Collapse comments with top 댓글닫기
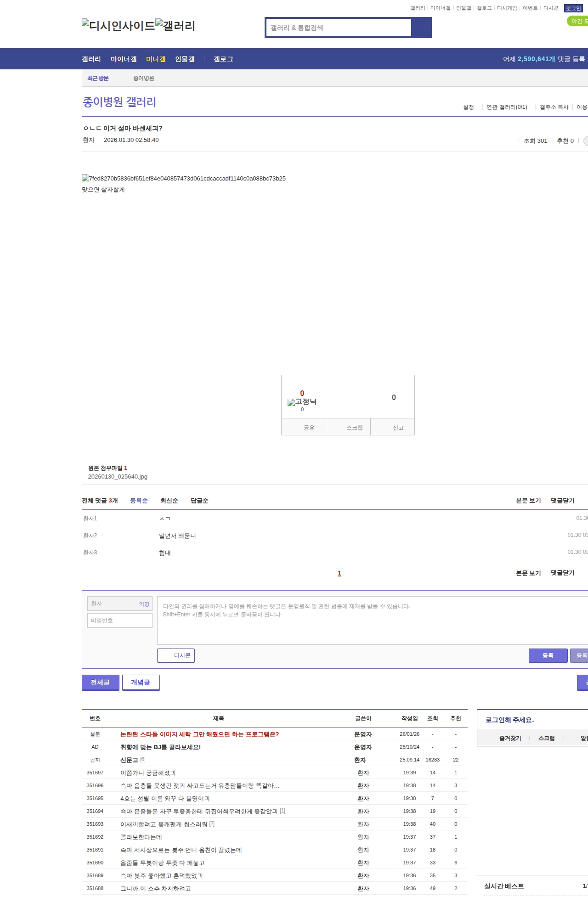Image resolution: width=588 pixels, height=897 pixels. point(562,501)
